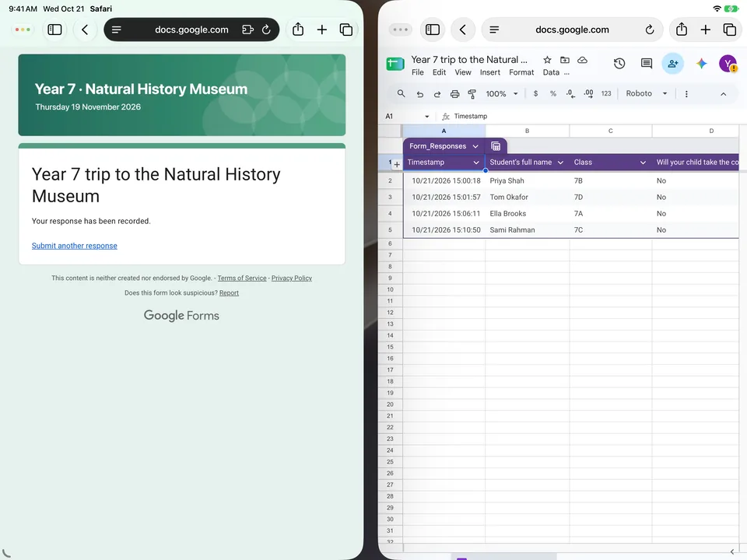Open Student's full name column dropdown
The width and height of the screenshot is (747, 560).
point(560,163)
